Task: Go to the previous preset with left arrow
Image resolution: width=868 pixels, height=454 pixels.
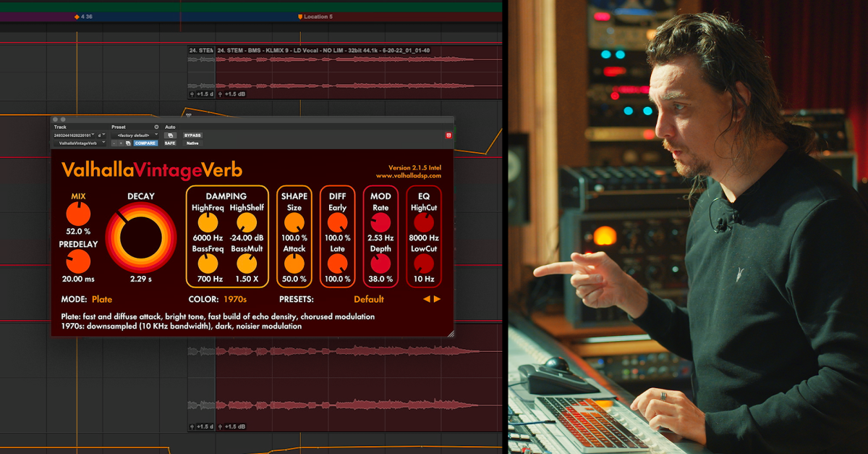Action: tap(427, 299)
